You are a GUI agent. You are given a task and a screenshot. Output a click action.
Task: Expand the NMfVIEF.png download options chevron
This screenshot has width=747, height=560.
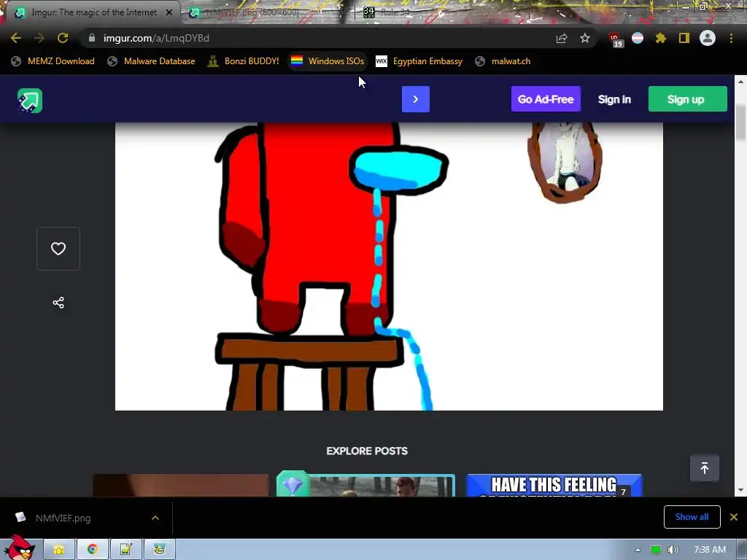pyautogui.click(x=155, y=518)
